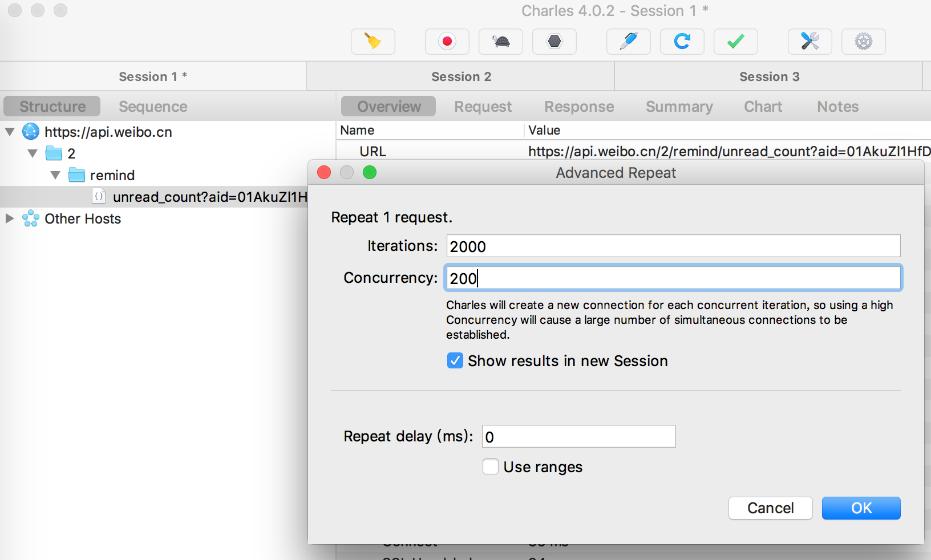The width and height of the screenshot is (931, 560).
Task: Select the unread_count?aid=01AkuZl1H request row
Action: click(x=154, y=197)
